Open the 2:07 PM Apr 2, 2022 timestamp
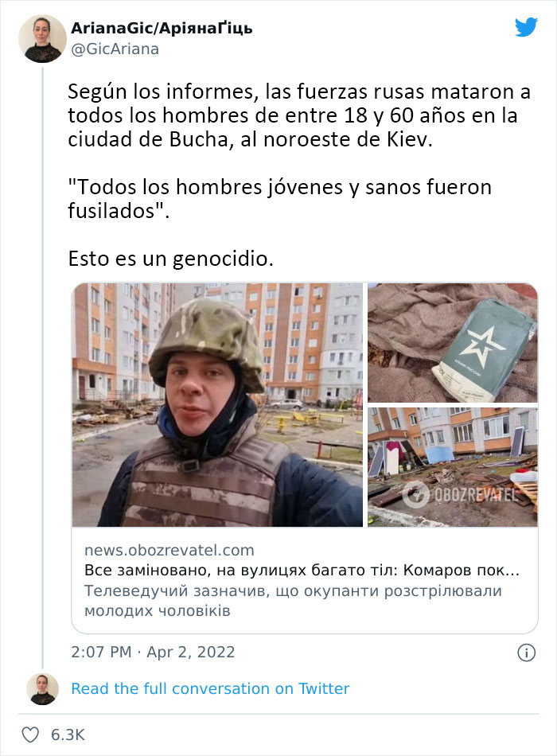This screenshot has width=557, height=756. (x=153, y=652)
